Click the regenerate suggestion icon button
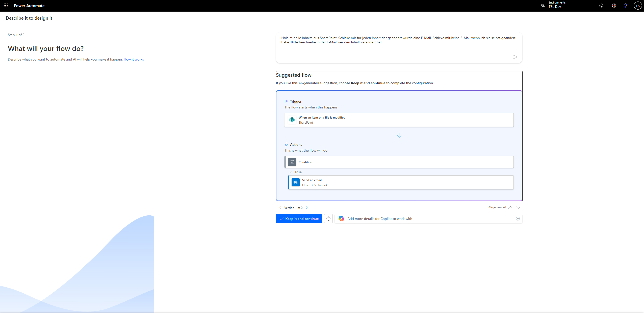 pyautogui.click(x=328, y=219)
